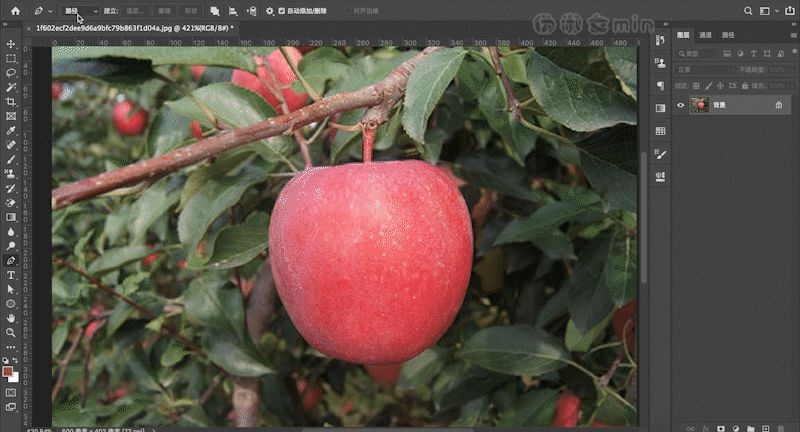Filter layers by smart objects

pos(781,54)
